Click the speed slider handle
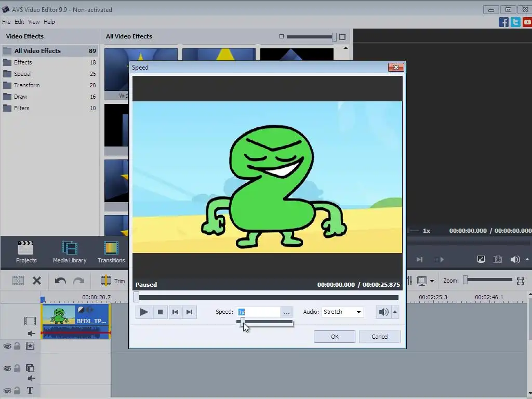532x399 pixels. point(243,322)
